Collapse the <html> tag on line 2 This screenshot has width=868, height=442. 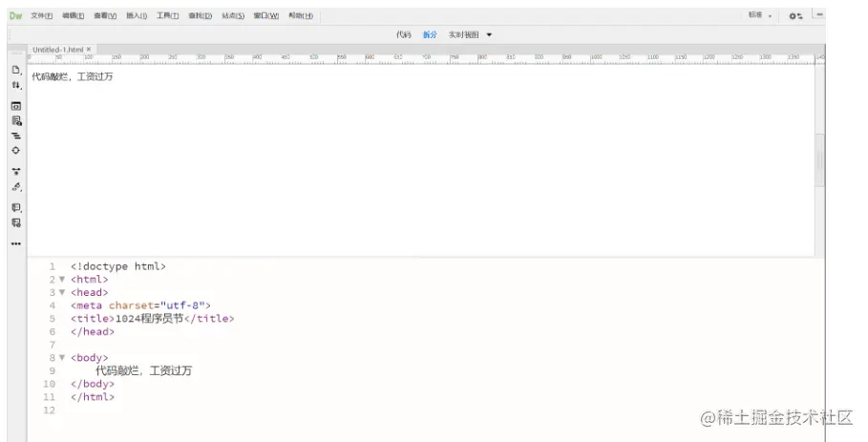(62, 280)
